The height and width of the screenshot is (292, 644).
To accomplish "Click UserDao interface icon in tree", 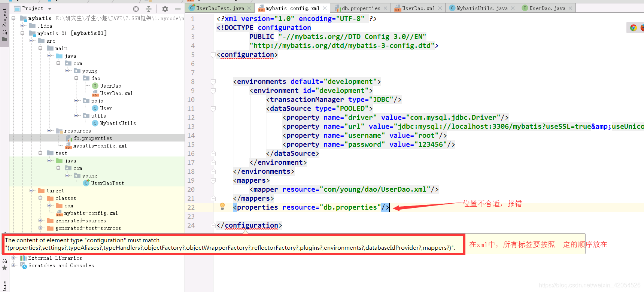I will [x=95, y=86].
